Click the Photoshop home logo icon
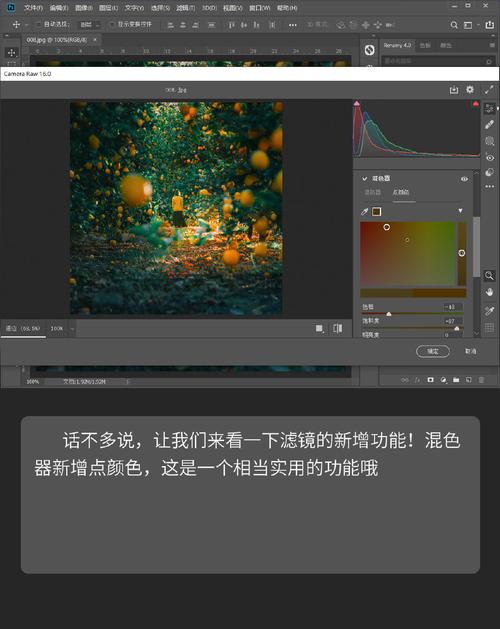This screenshot has height=629, width=500. 11,7
